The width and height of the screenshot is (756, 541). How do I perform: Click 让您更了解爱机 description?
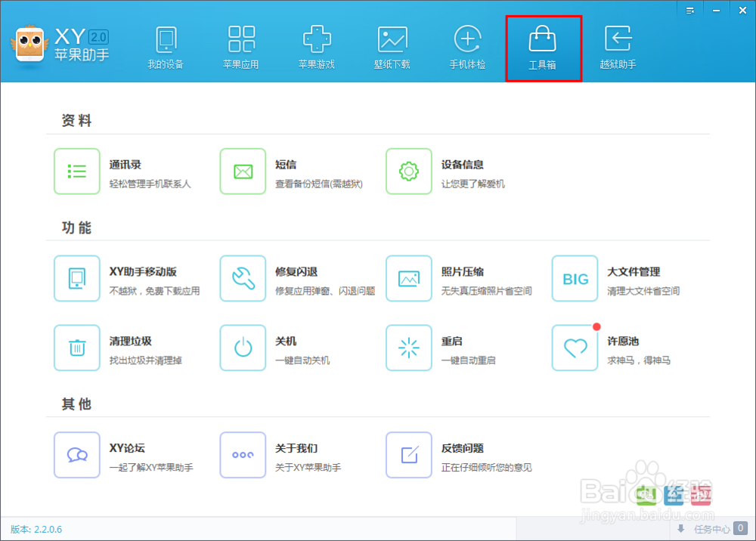tap(473, 184)
